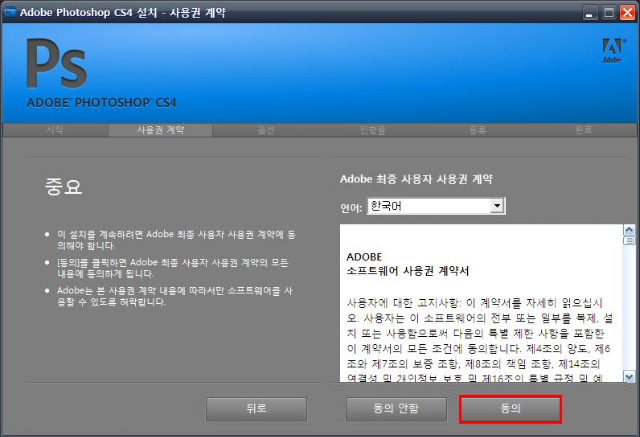Click the license scrollbar up arrow

click(x=629, y=230)
